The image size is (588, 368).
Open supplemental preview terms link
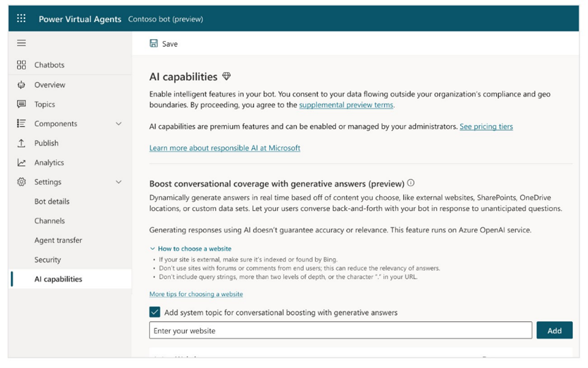(346, 105)
